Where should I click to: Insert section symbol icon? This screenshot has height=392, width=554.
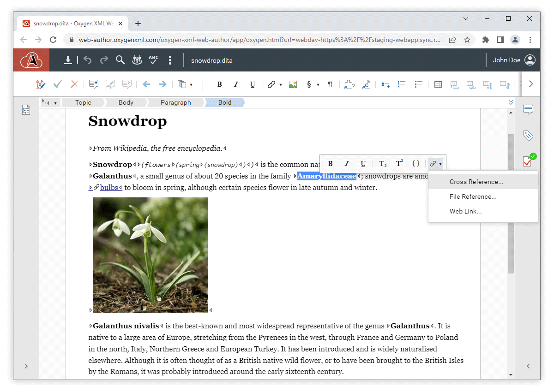[309, 84]
